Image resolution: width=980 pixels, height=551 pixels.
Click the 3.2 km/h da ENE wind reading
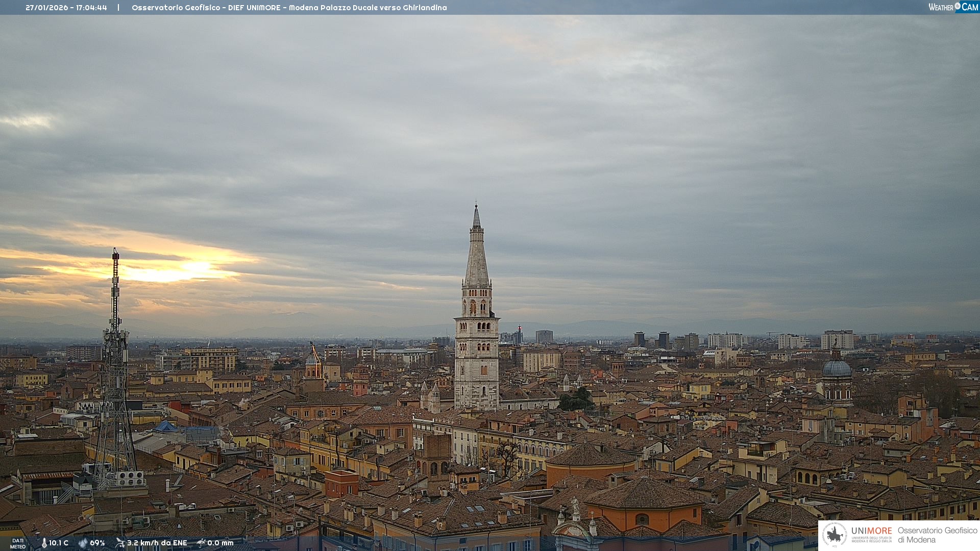(157, 543)
